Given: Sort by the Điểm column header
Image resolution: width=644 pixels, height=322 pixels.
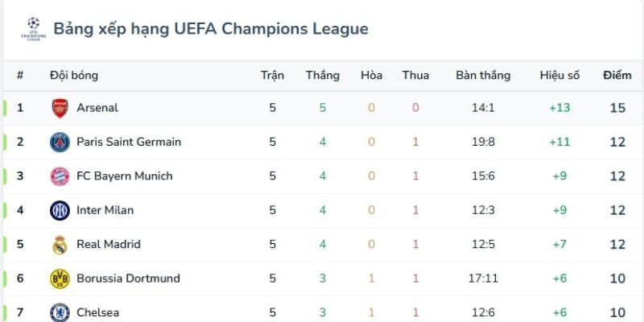Looking at the screenshot, I should click(617, 76).
